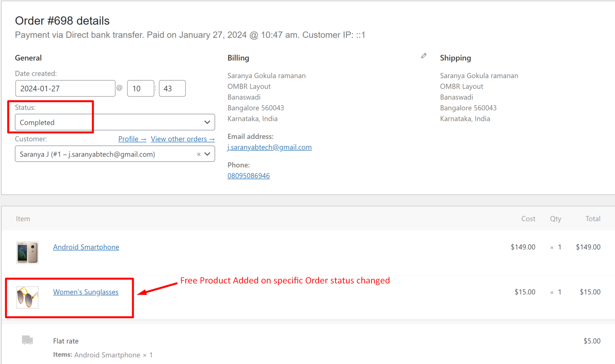Click the Item column header
Screen dimensions: 615x364
point(23,219)
